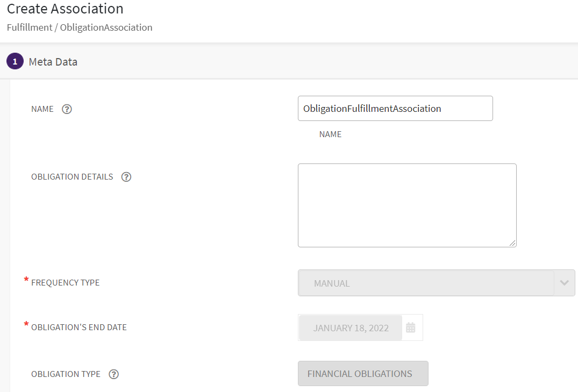The height and width of the screenshot is (392, 578).
Task: Click the help icon next to NAME
Action: pyautogui.click(x=67, y=109)
